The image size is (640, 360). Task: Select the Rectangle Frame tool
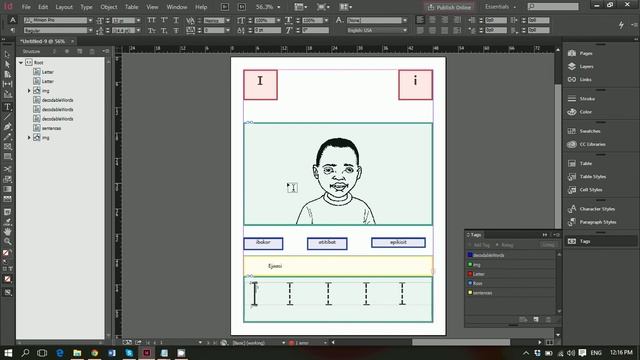(x=7, y=147)
